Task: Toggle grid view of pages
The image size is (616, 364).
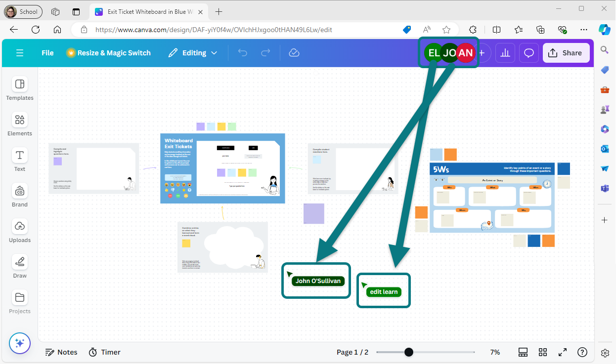Action: point(543,352)
